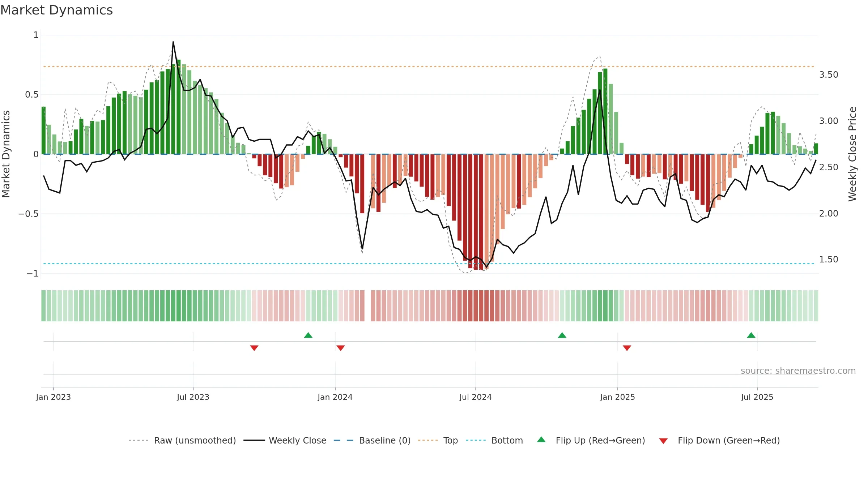This screenshot has width=868, height=488.
Task: Click the darkest red heat strip segment
Action: coord(481,306)
